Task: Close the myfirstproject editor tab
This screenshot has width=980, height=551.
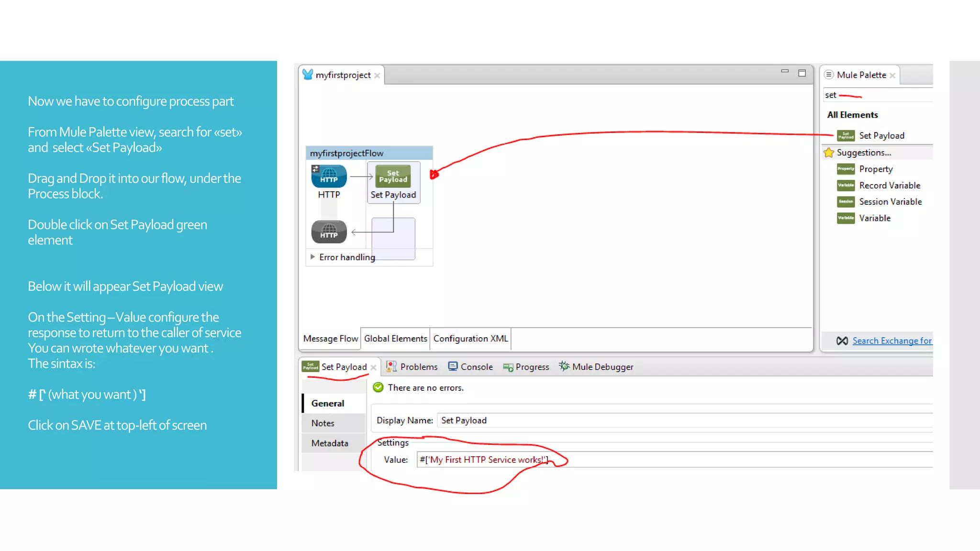Action: pos(377,76)
